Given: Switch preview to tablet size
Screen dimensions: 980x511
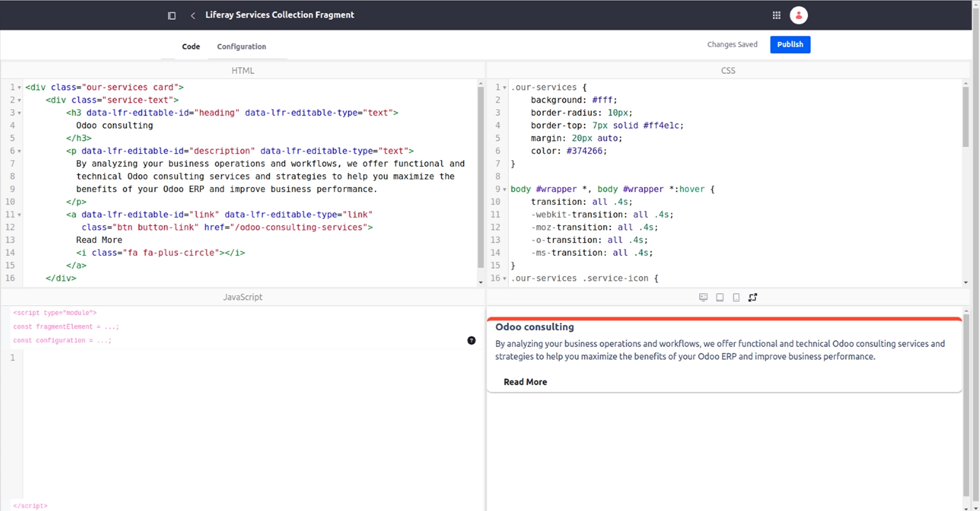Looking at the screenshot, I should 720,297.
